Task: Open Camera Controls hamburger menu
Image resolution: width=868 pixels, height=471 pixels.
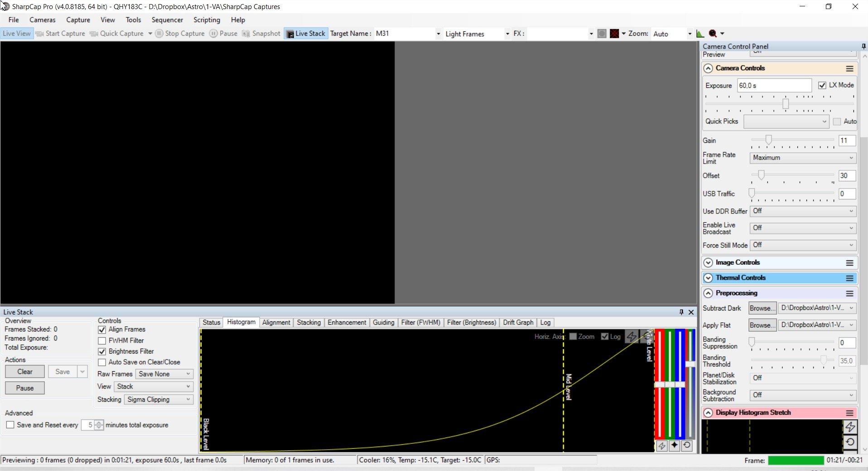Action: click(849, 68)
